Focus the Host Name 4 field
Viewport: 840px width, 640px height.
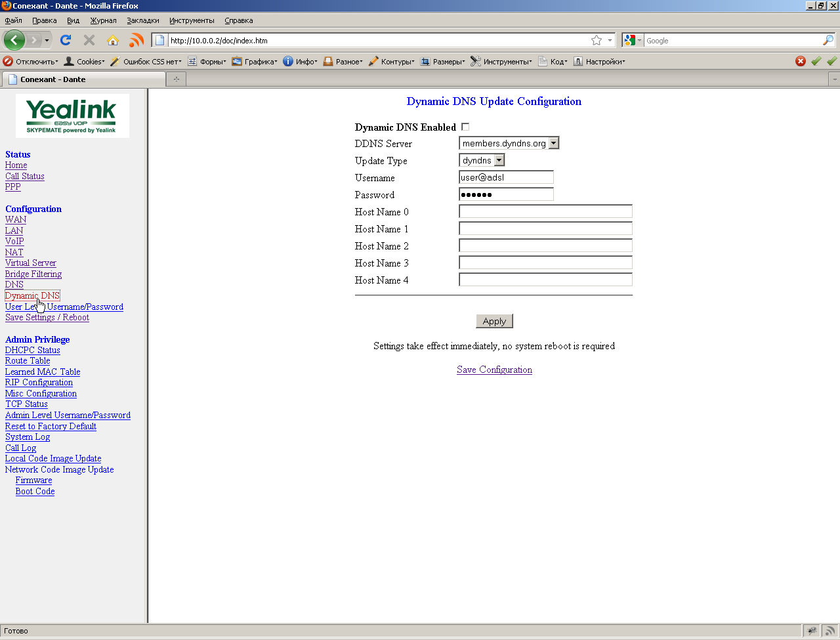pyautogui.click(x=545, y=280)
